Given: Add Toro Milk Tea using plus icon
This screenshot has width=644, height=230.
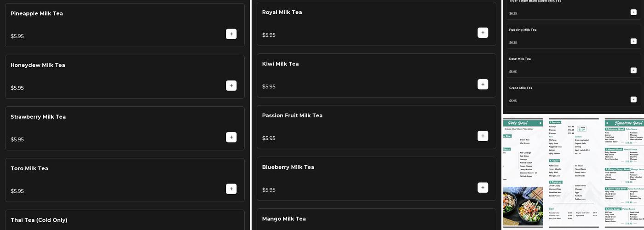Looking at the screenshot, I should [231, 189].
